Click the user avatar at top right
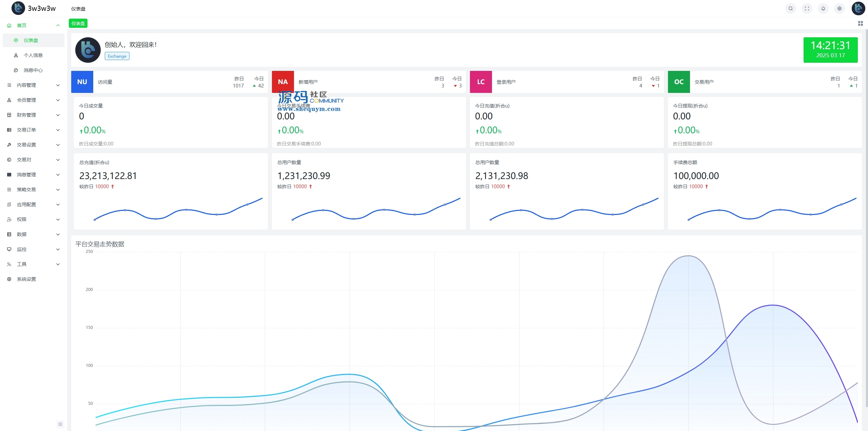This screenshot has height=431, width=868. pyautogui.click(x=858, y=8)
